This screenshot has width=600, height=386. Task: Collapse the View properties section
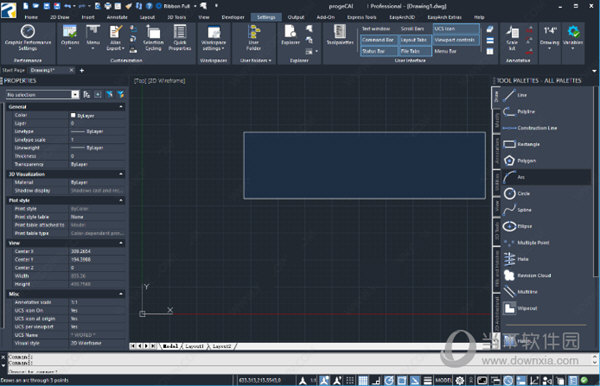(x=121, y=243)
